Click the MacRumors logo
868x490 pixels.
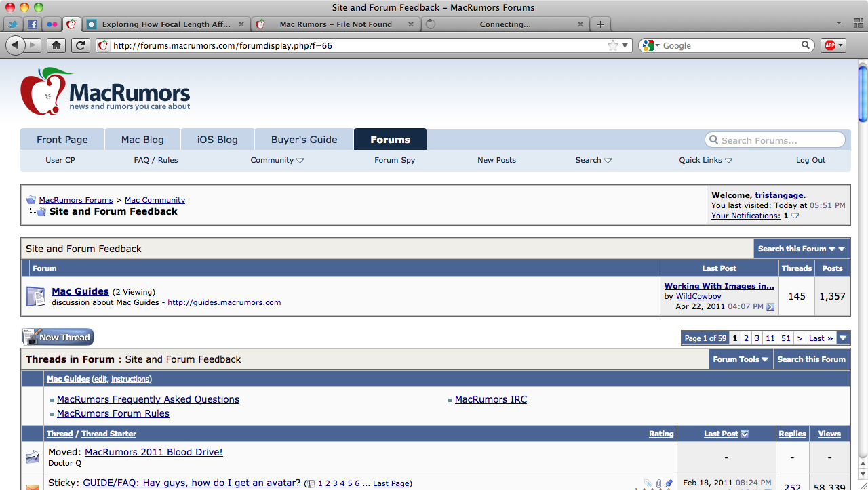pos(106,91)
